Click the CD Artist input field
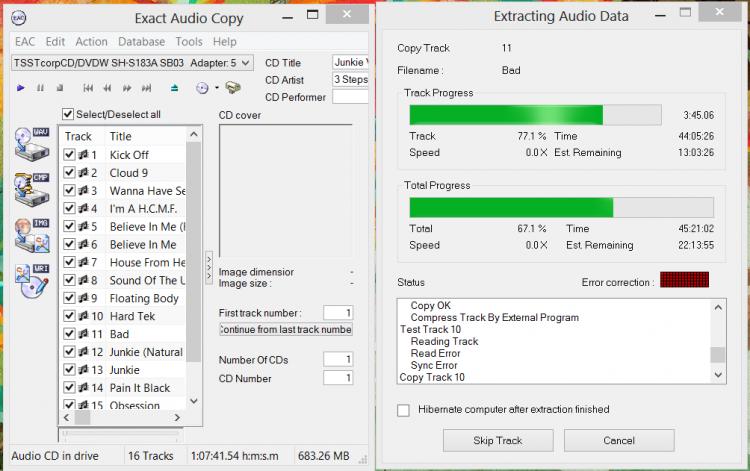This screenshot has height=471, width=750. click(x=350, y=79)
